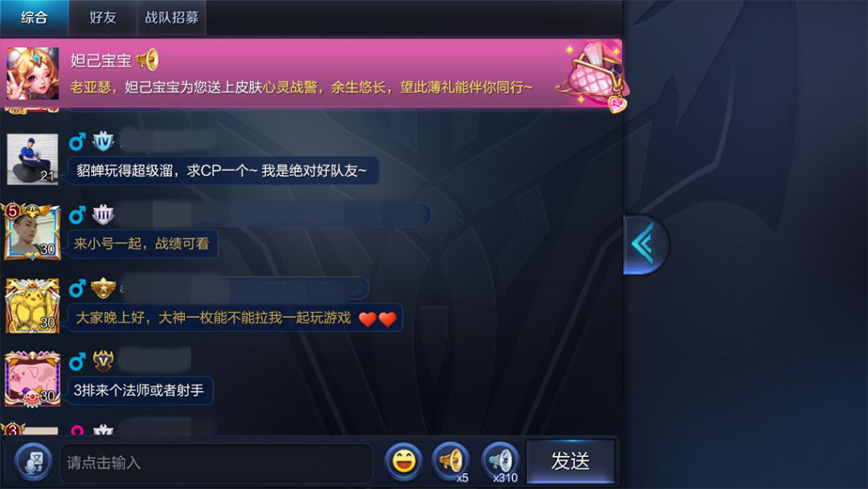Click the 来小号一起 chat message
The width and height of the screenshot is (868, 489).
142,244
